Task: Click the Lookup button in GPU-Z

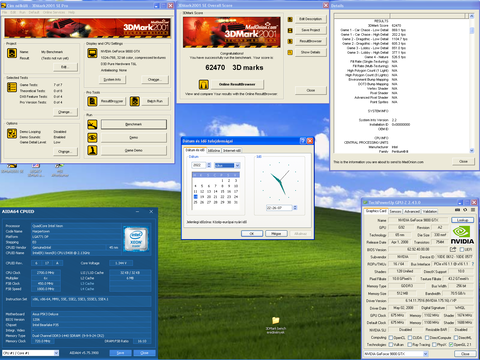Action: tap(462, 220)
